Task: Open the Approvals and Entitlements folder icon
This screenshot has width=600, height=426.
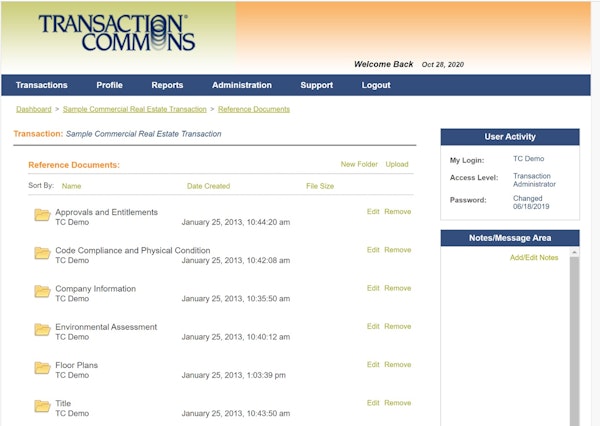Action: pyautogui.click(x=42, y=215)
